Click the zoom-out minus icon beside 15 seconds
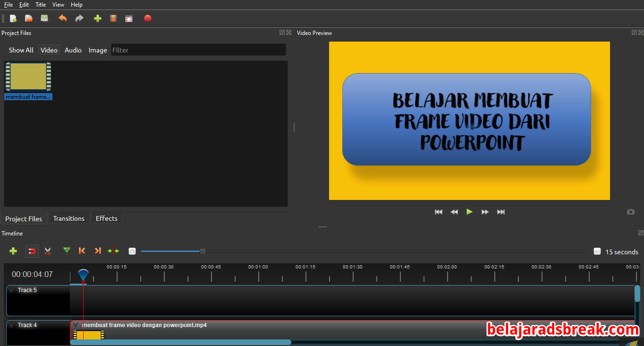 pyautogui.click(x=597, y=251)
